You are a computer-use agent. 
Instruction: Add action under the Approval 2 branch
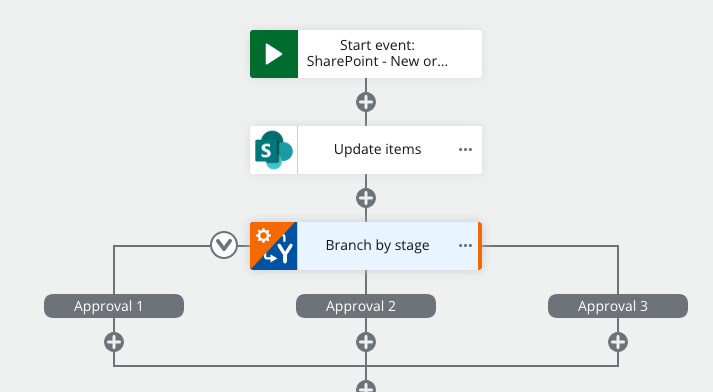[x=366, y=342]
